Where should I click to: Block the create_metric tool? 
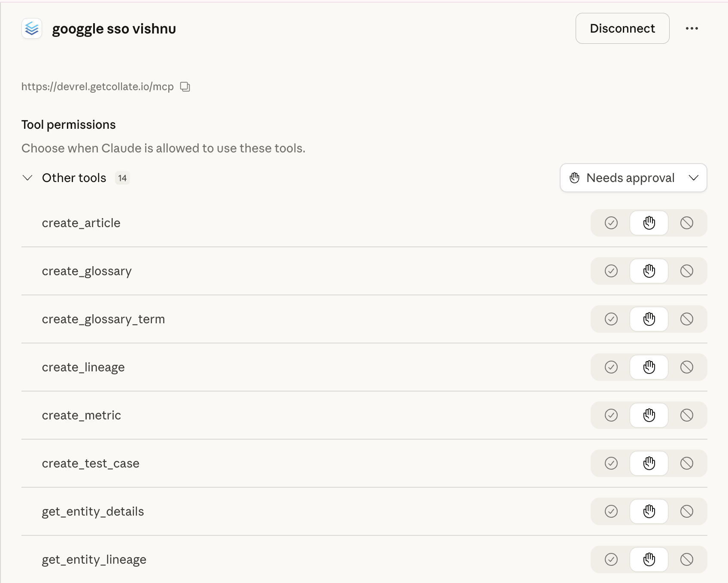tap(687, 415)
